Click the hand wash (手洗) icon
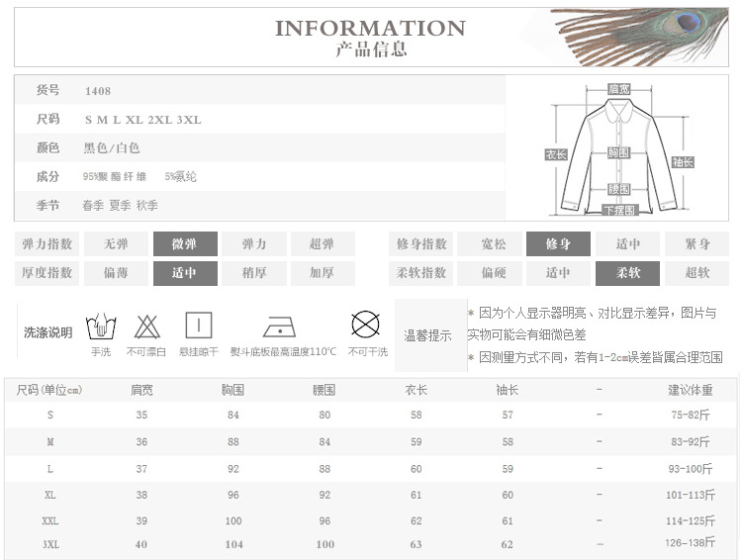The height and width of the screenshot is (560, 742). coord(101,326)
